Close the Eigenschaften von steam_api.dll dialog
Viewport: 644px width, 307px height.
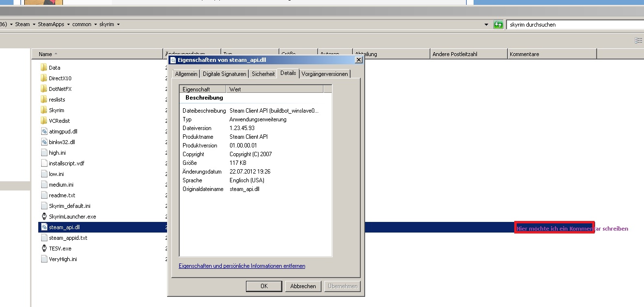coord(358,60)
